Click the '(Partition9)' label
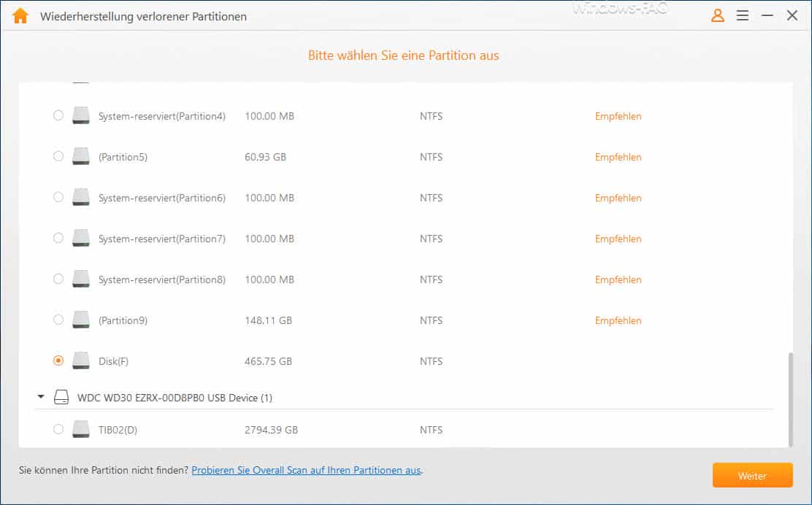The image size is (812, 505). 123,320
